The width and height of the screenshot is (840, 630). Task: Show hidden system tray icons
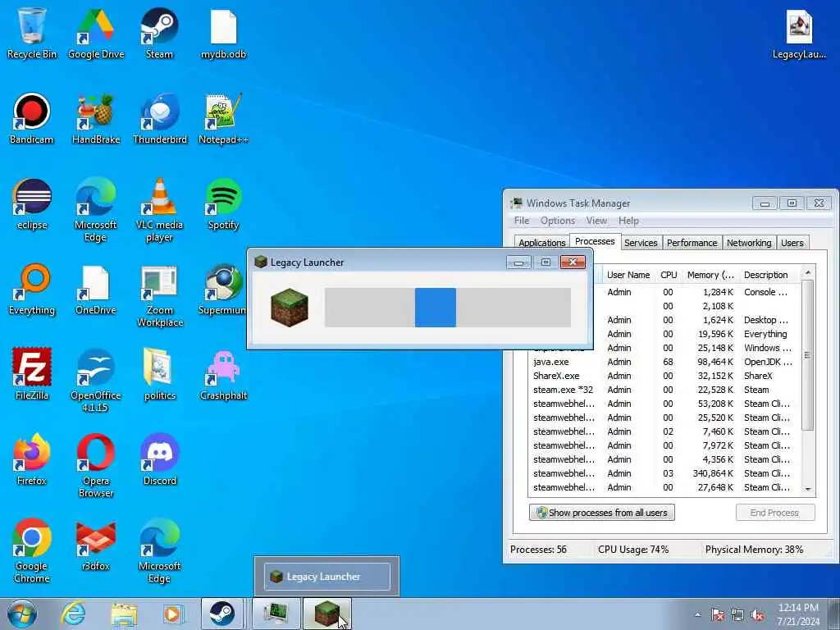click(x=697, y=615)
